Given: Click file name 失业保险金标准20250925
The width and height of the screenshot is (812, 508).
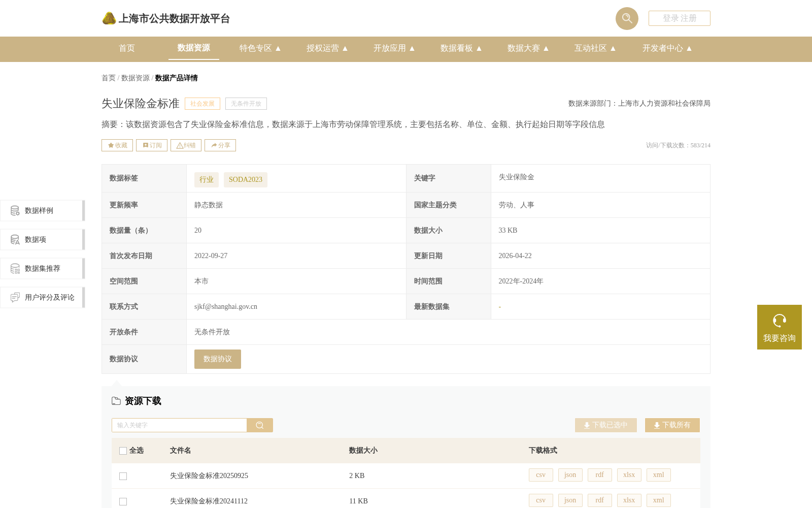Looking at the screenshot, I should [209, 476].
